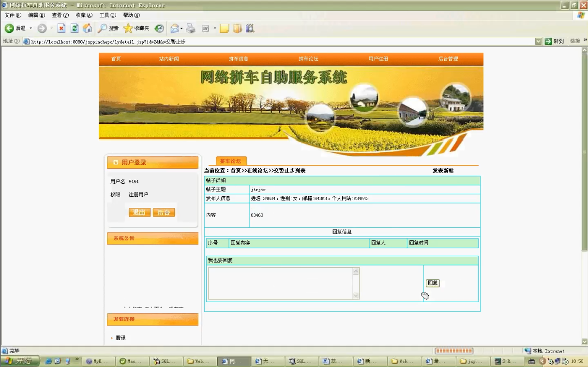This screenshot has height=367, width=588.
Task: Open the 帮助(H) menu
Action: tap(132, 15)
